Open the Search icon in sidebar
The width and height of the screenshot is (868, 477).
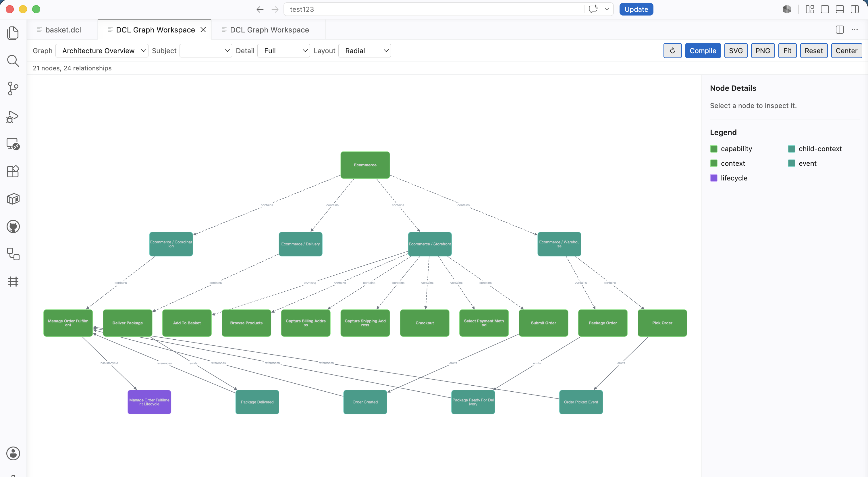coord(13,61)
